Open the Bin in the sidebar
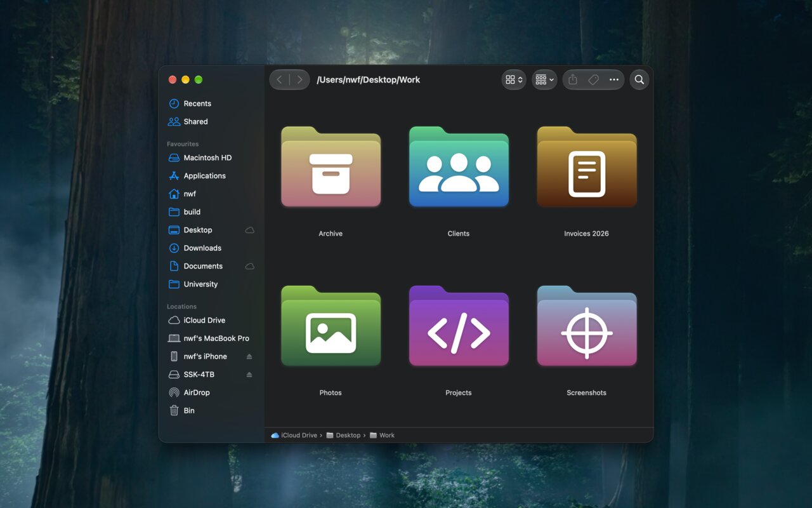812x508 pixels. (211, 411)
